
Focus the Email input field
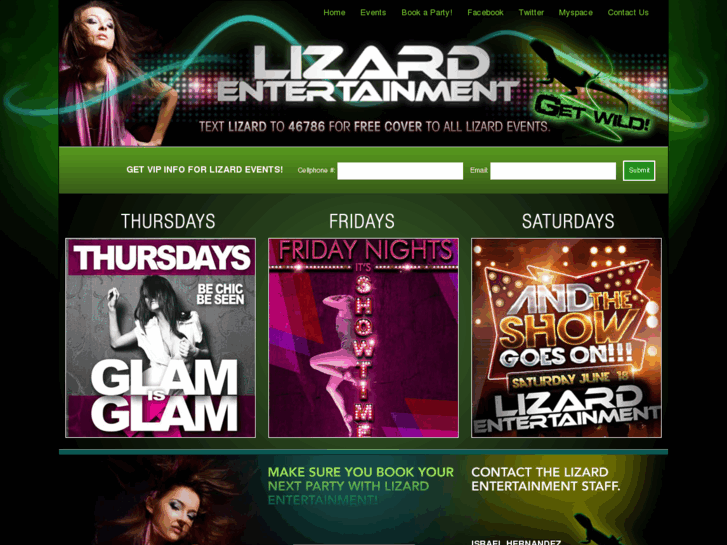click(x=553, y=171)
